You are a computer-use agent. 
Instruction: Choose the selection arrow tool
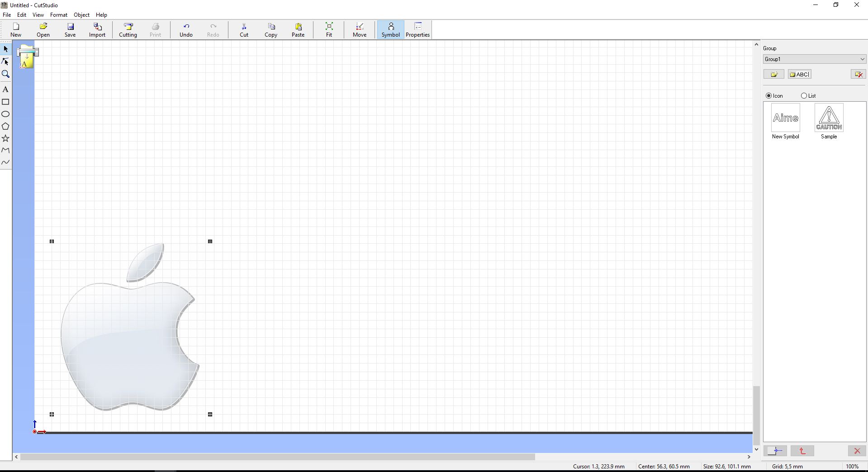6,49
